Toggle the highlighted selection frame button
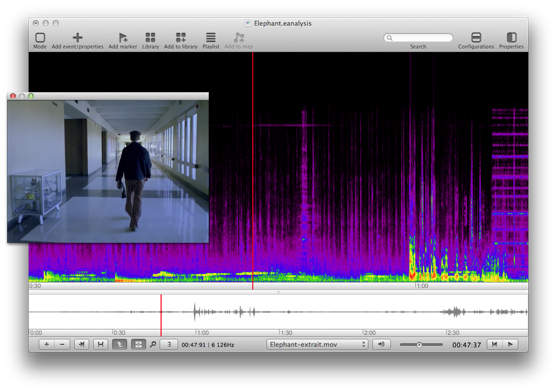 pos(138,344)
